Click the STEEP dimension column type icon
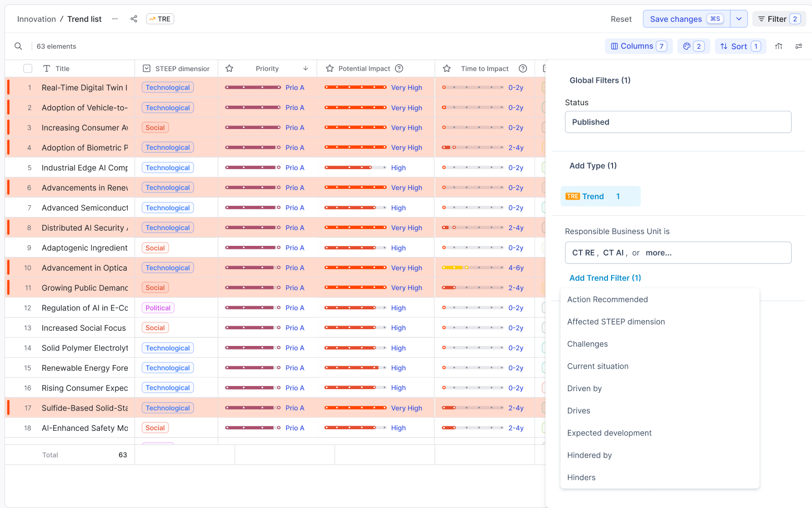The image size is (812, 508). 147,69
